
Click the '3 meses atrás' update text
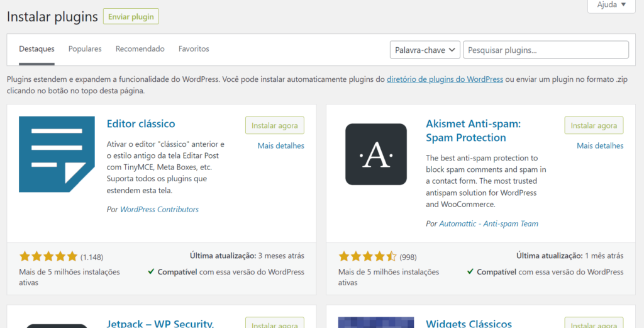(x=281, y=256)
